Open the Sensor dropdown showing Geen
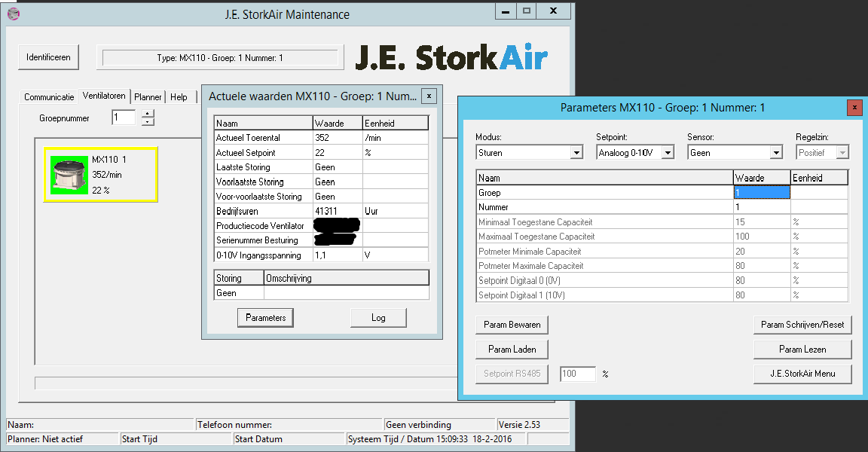The image size is (868, 452). 735,152
